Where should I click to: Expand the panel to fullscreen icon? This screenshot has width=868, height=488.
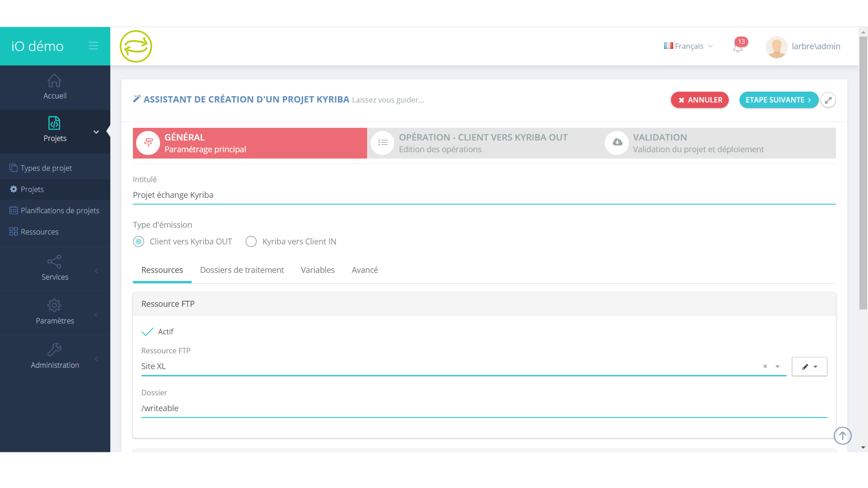point(828,100)
